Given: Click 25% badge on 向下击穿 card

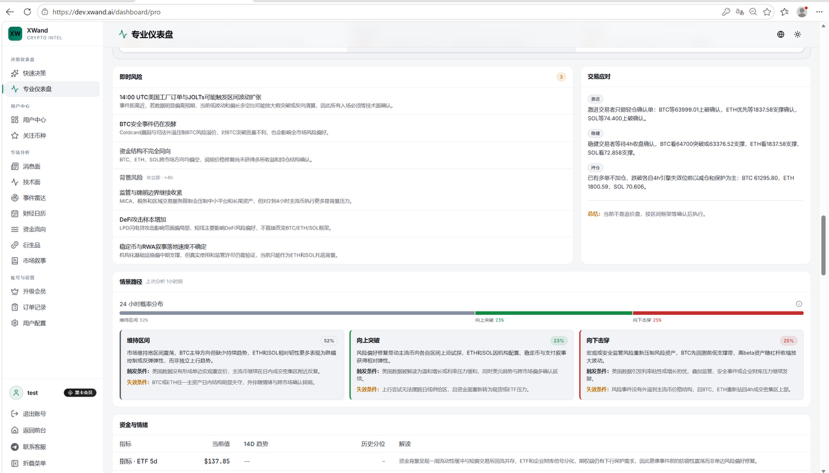Looking at the screenshot, I should click(788, 341).
